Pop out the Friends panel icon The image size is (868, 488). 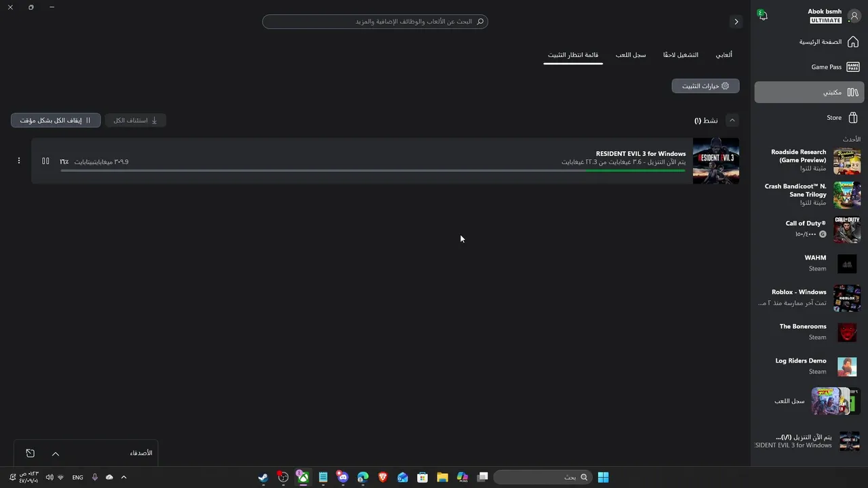(x=31, y=453)
